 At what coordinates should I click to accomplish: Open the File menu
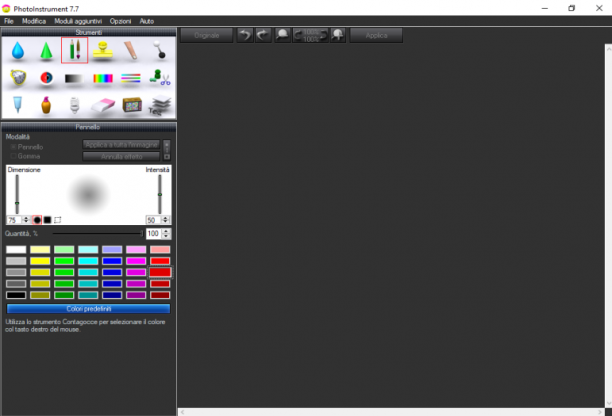(x=9, y=21)
